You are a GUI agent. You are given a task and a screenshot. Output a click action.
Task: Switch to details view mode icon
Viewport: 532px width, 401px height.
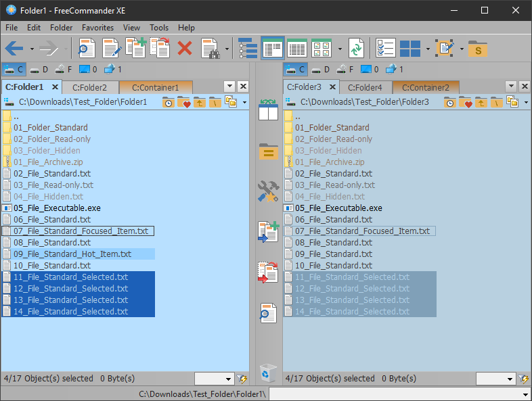click(x=297, y=48)
